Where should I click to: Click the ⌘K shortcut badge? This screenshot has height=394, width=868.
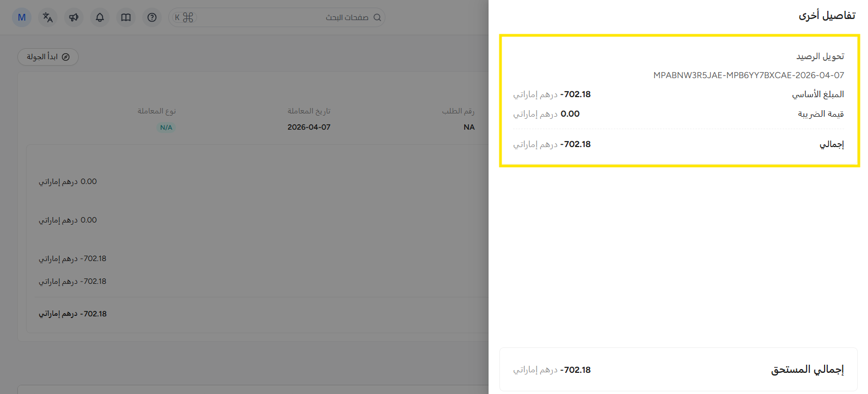click(184, 17)
